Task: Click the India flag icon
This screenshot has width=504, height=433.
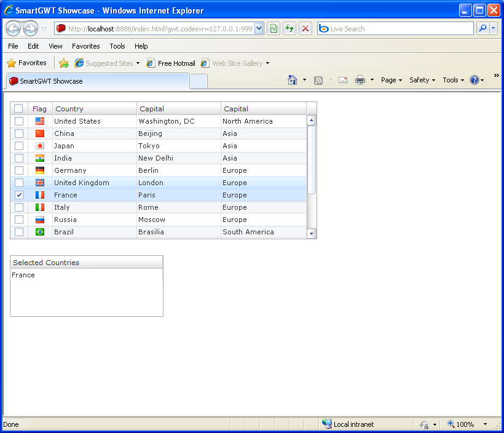Action: pos(40,158)
